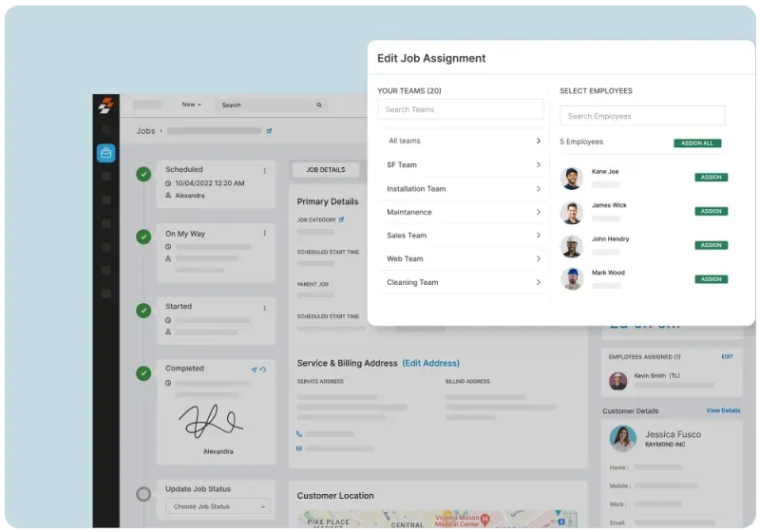Click the search magnifier icon in top bar

318,105
